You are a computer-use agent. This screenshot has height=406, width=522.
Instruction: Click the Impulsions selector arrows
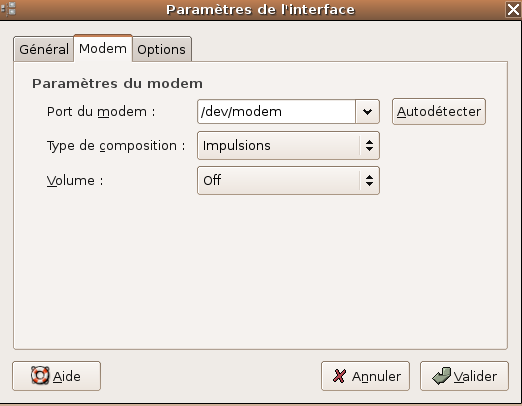369,146
